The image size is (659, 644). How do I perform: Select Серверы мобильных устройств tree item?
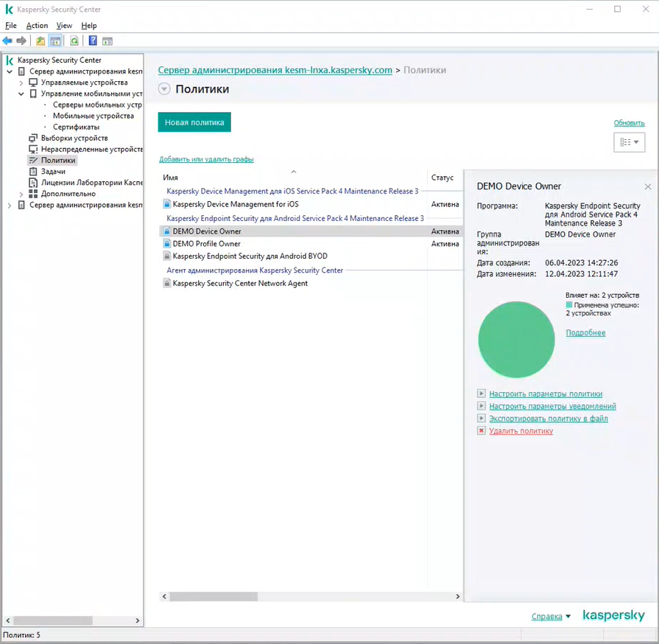click(97, 105)
